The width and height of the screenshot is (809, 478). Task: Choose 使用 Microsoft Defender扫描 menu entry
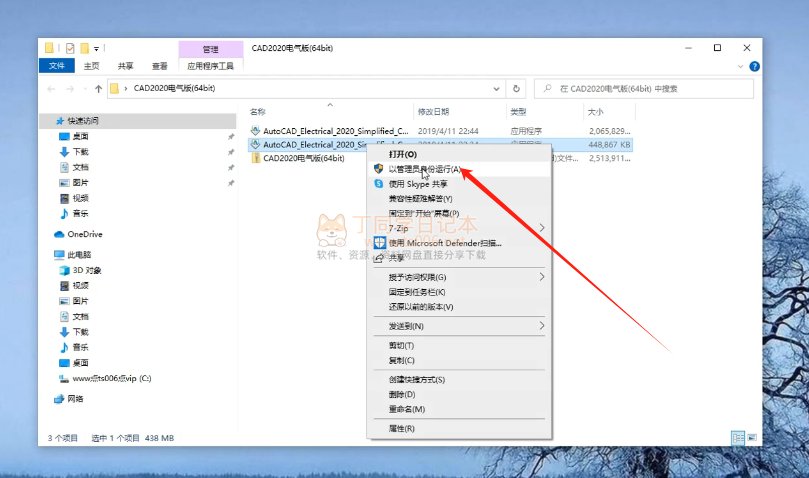click(x=459, y=243)
